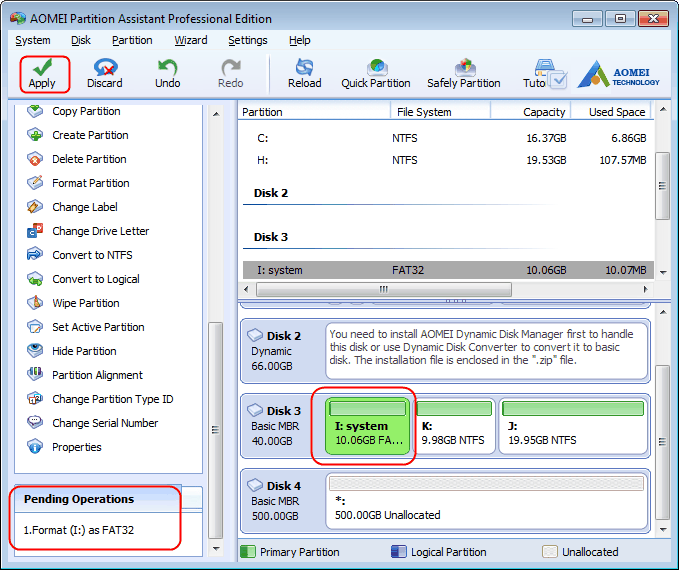The width and height of the screenshot is (679, 570).
Task: Click the Undo toolbar icon
Action: point(167,74)
